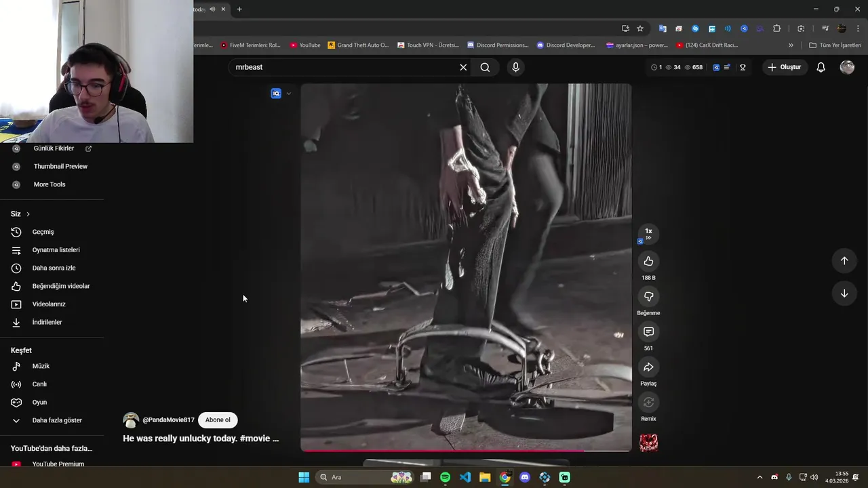868x488 pixels.
Task: Show hidden system tray icons chevron
Action: click(x=759, y=477)
